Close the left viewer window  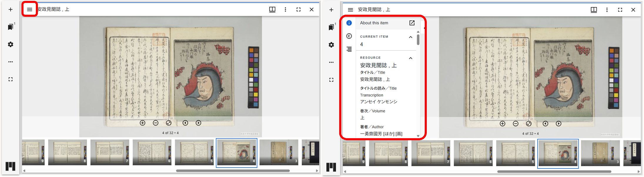click(x=312, y=9)
